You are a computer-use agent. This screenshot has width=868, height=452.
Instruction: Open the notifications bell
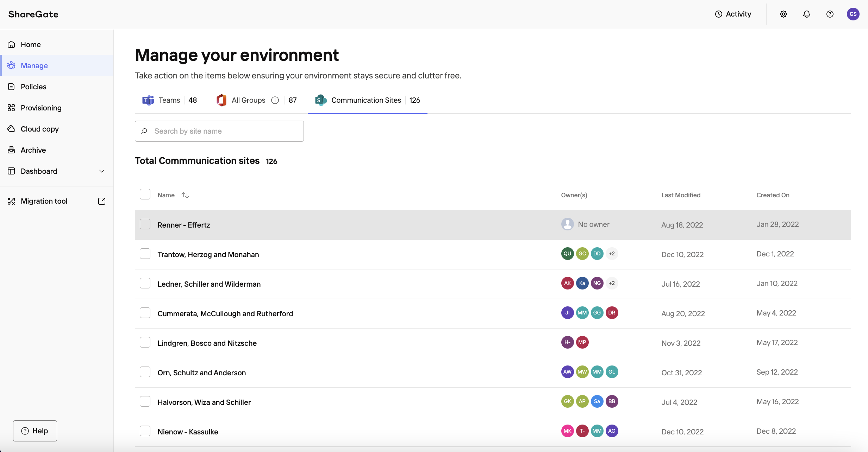(x=806, y=14)
